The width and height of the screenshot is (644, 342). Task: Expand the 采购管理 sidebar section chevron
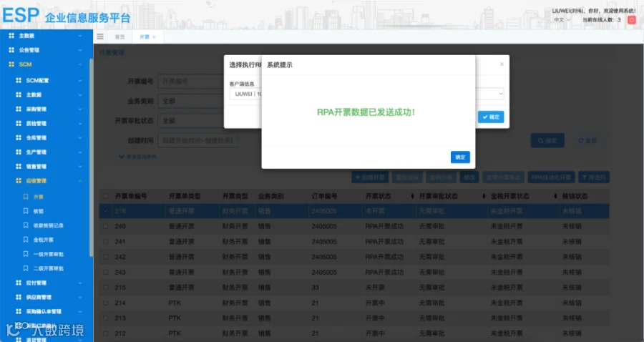[x=80, y=109]
